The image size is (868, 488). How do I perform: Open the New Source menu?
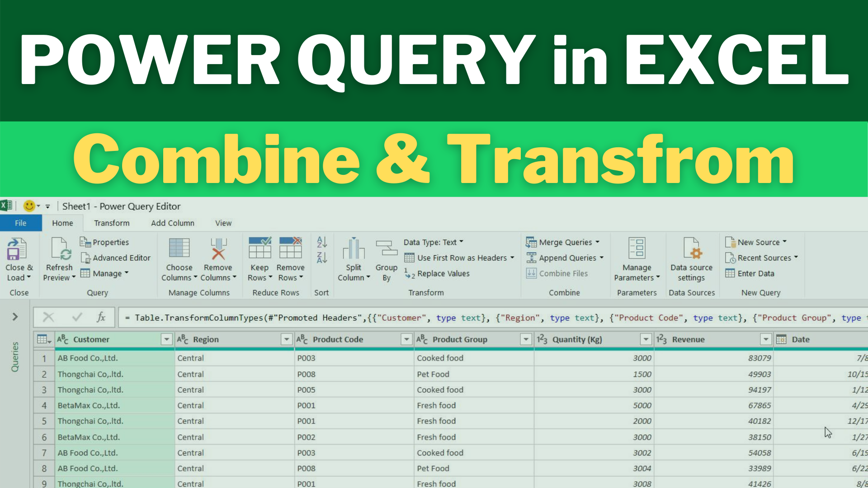(x=756, y=242)
